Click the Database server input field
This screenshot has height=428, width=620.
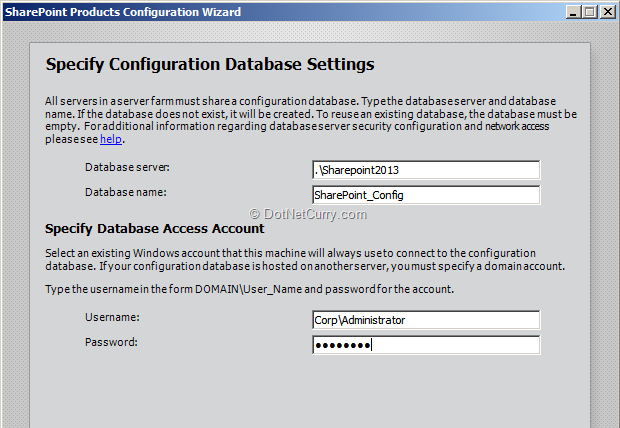click(x=426, y=170)
